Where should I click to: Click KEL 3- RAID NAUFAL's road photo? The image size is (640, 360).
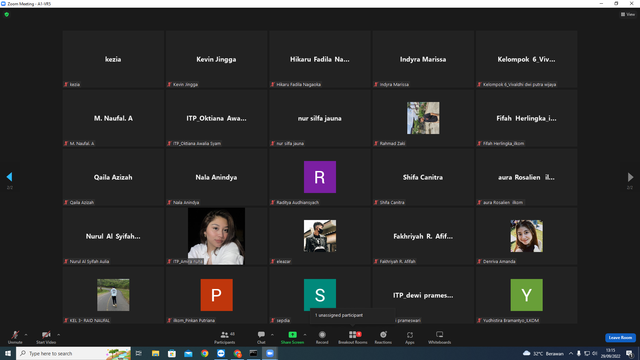tap(113, 295)
